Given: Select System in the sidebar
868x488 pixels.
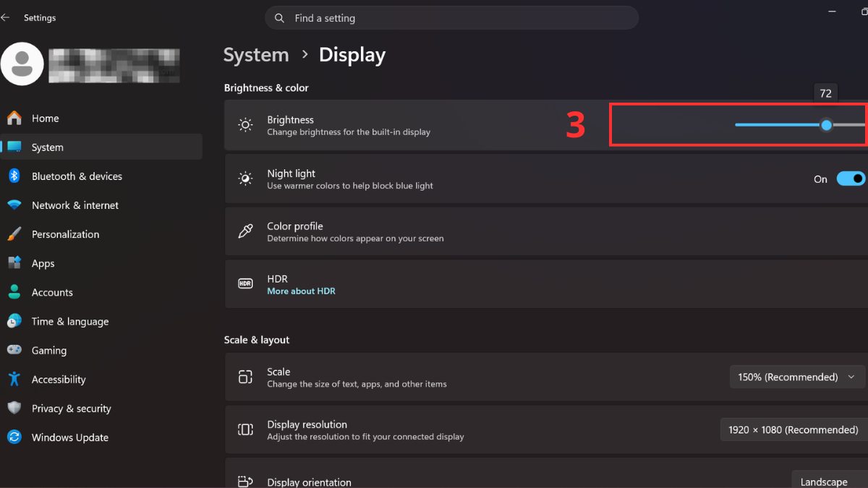Looking at the screenshot, I should 101,147.
